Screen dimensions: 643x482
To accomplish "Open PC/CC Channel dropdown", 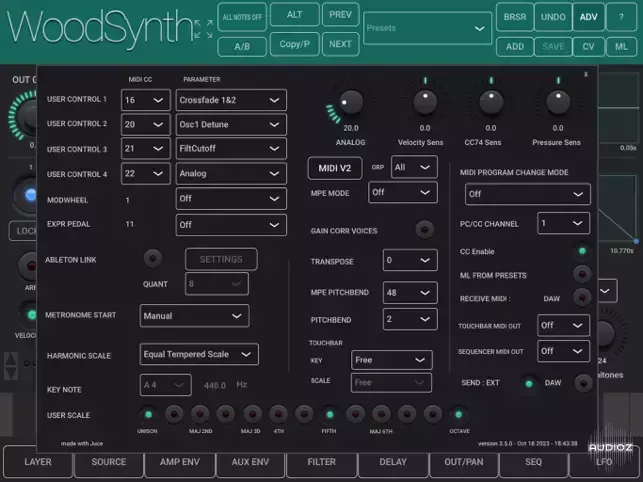I will coord(563,224).
